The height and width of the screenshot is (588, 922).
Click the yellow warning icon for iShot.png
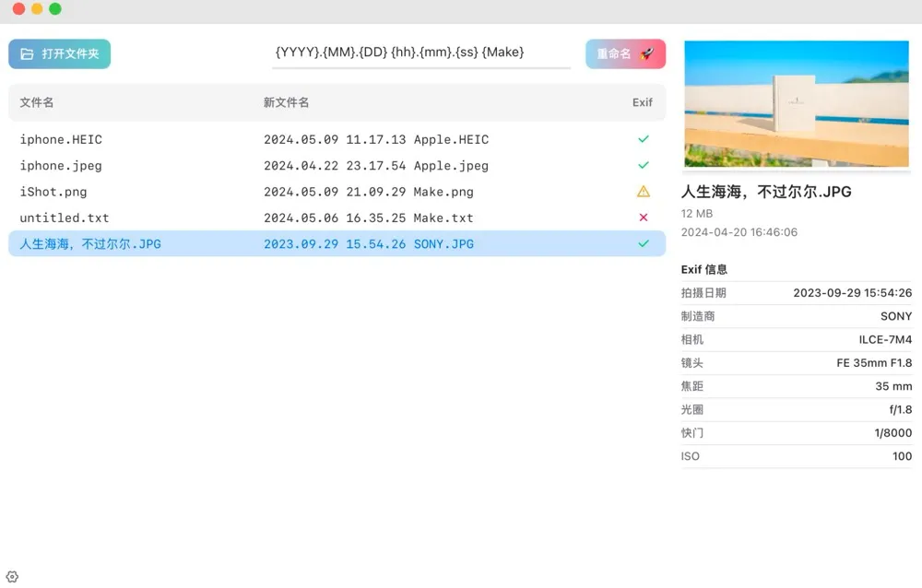pyautogui.click(x=644, y=192)
